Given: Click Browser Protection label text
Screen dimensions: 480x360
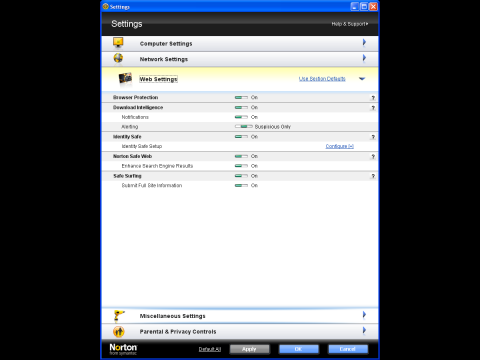Looking at the screenshot, I should [135, 97].
